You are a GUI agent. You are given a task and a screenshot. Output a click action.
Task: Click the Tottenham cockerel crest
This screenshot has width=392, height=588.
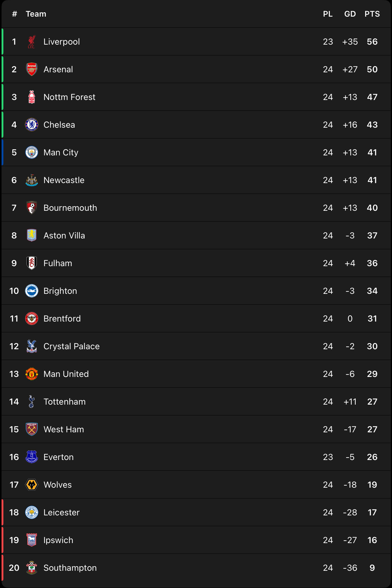coord(31,402)
